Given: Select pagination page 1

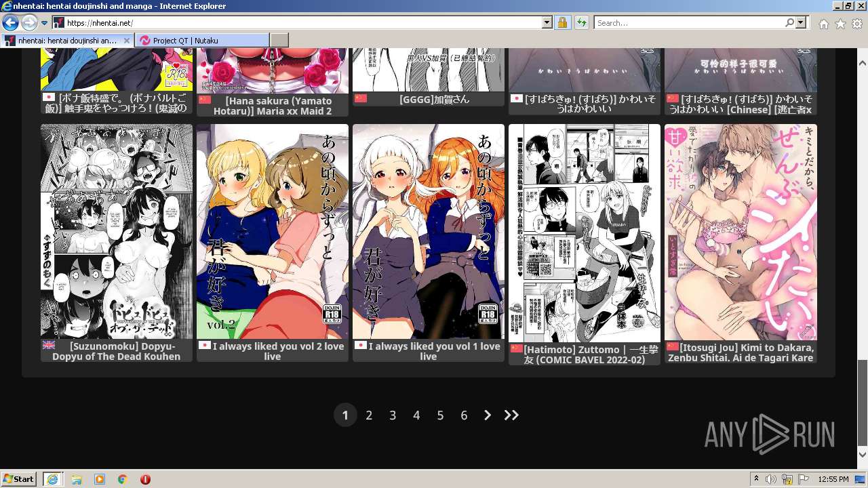Looking at the screenshot, I should tap(345, 415).
